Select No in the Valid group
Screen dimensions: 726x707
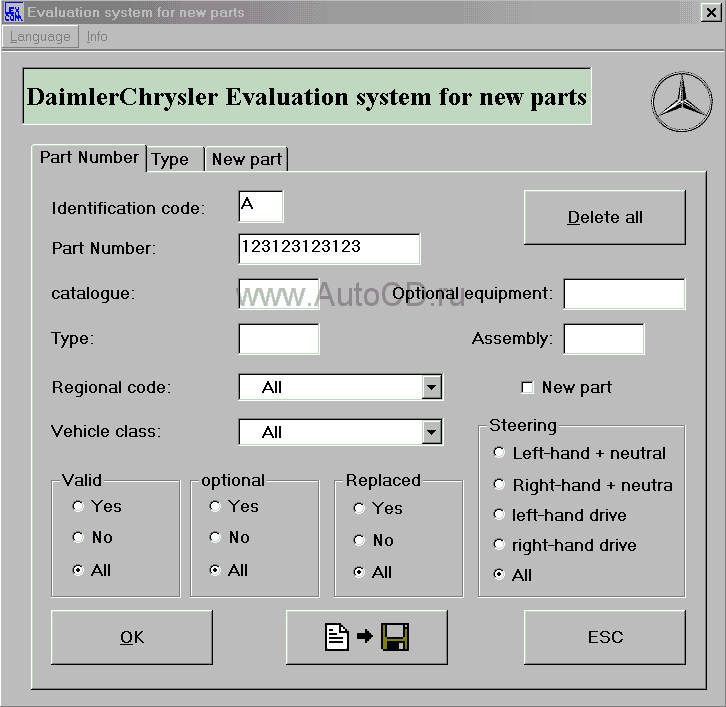tap(78, 537)
